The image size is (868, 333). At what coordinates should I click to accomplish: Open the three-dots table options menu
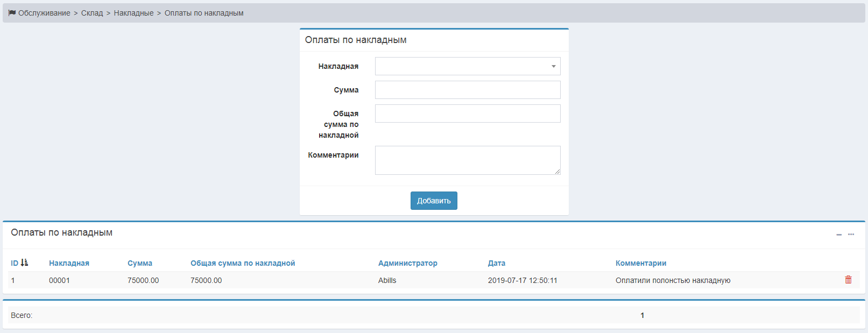click(851, 235)
